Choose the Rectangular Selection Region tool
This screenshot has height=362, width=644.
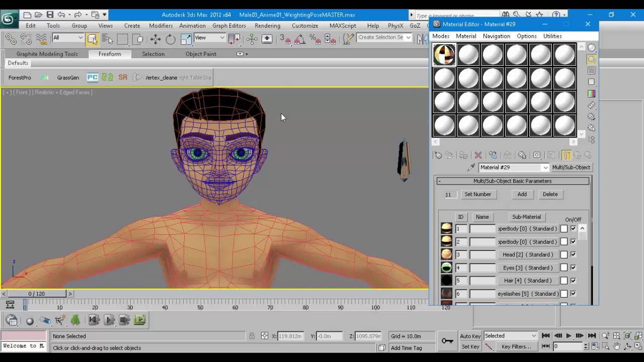(123, 39)
